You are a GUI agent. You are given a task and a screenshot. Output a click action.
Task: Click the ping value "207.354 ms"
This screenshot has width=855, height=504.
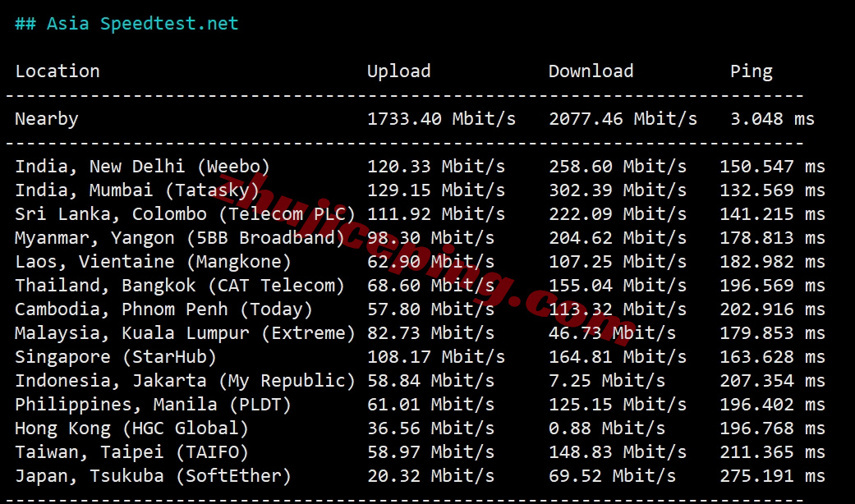(773, 380)
